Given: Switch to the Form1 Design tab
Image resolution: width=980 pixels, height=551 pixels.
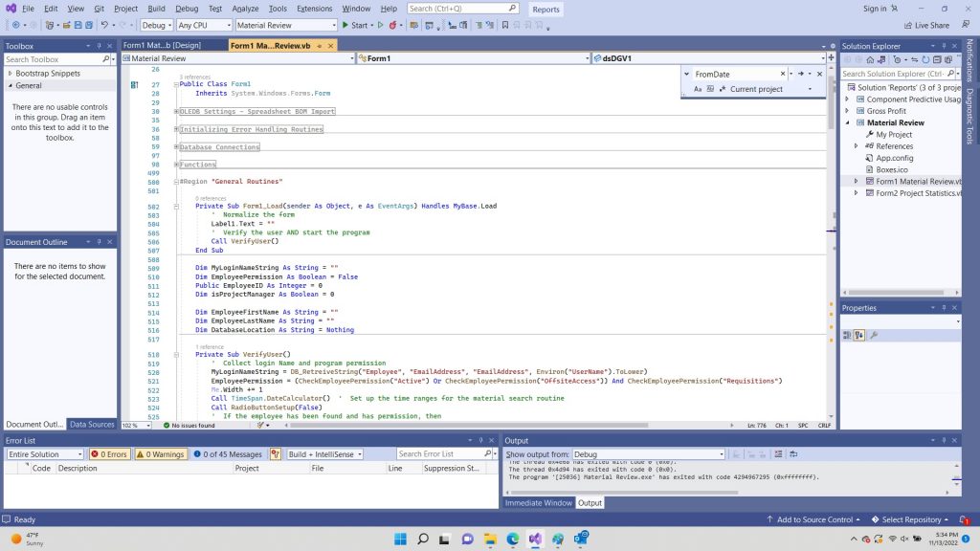Looking at the screenshot, I should tap(162, 45).
